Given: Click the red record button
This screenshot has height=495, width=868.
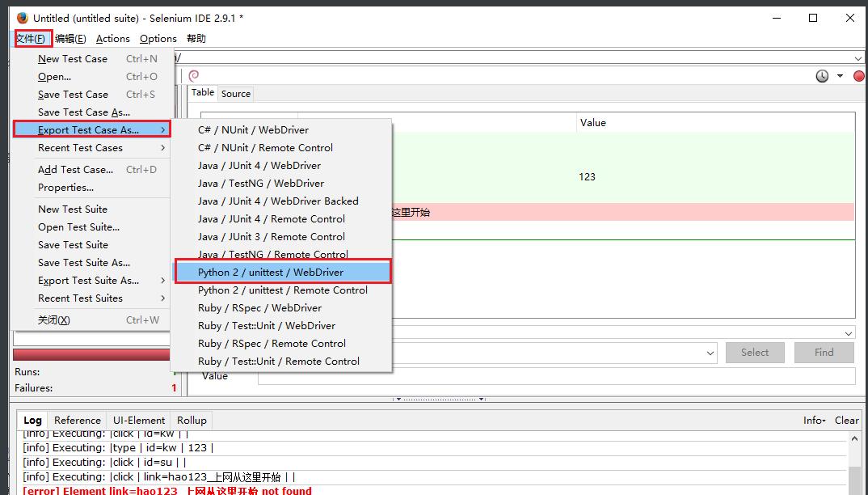Looking at the screenshot, I should coord(858,76).
